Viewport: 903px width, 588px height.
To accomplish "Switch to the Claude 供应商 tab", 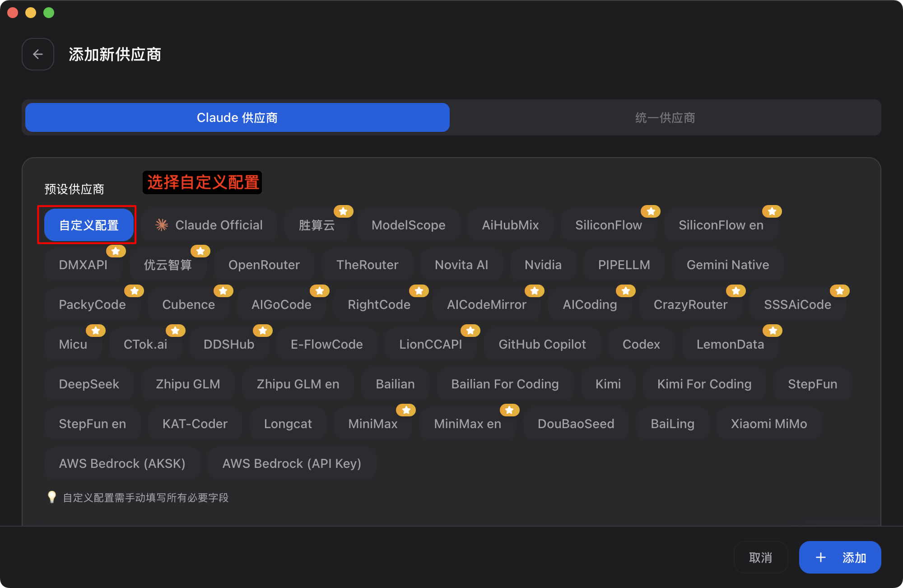I will coord(237,117).
